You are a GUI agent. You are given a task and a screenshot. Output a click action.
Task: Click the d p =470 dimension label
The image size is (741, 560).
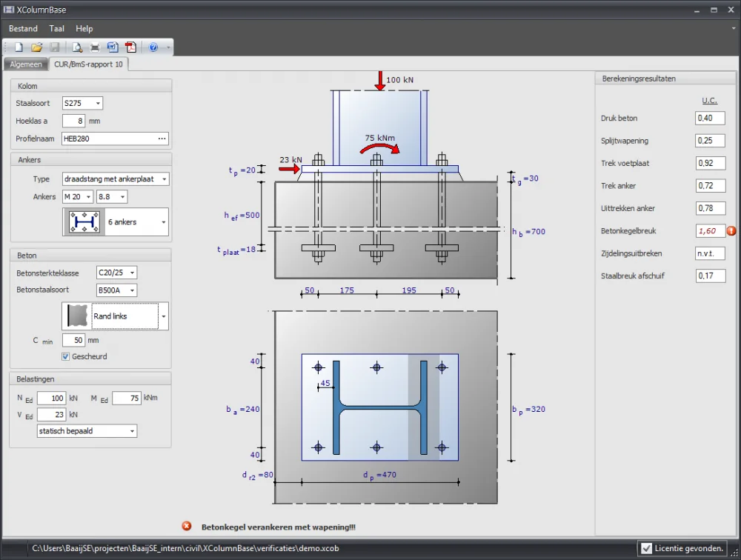pos(380,475)
